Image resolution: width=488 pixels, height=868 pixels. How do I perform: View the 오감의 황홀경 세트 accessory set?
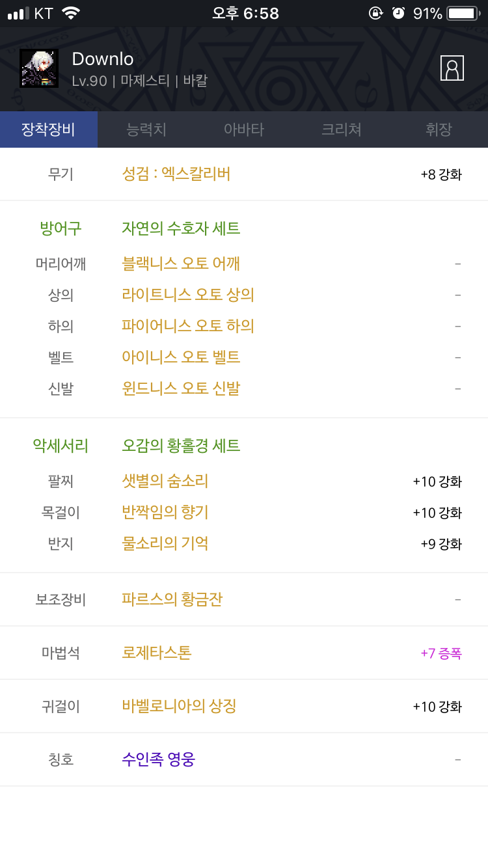[181, 446]
